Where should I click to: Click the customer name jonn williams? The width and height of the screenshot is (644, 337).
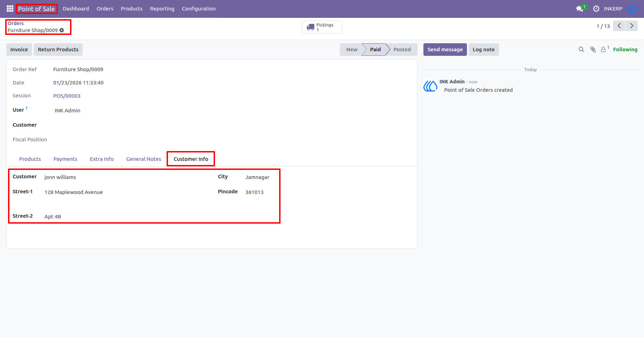point(60,177)
